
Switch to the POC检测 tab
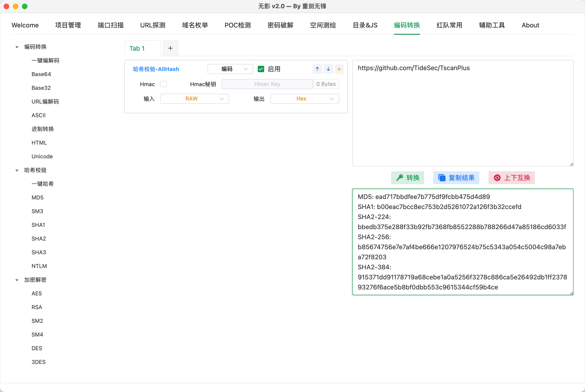tap(238, 25)
